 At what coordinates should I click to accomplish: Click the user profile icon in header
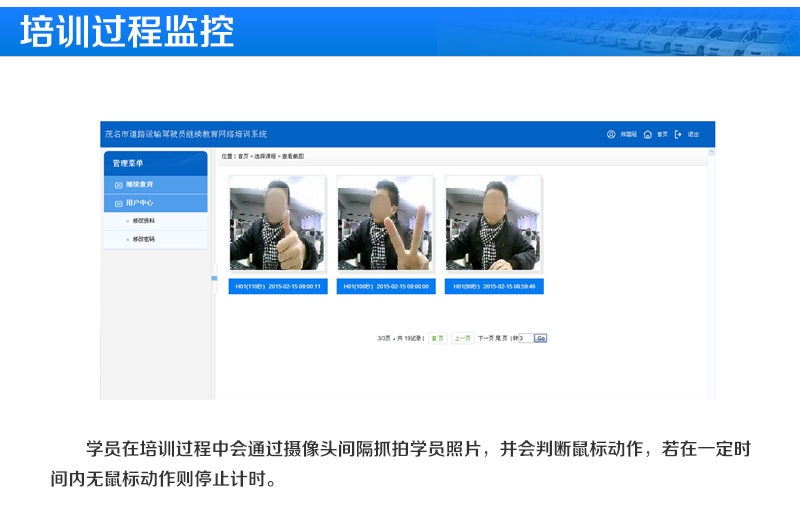[611, 134]
